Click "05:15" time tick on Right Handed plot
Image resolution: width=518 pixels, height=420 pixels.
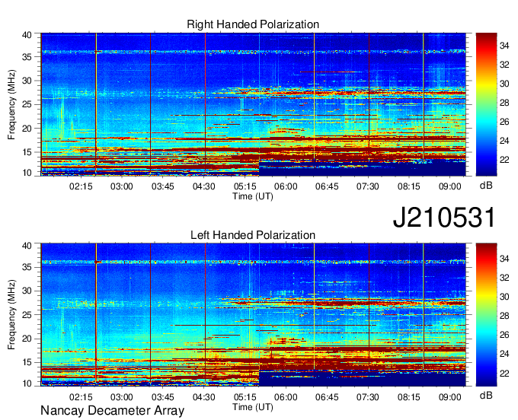coord(245,186)
